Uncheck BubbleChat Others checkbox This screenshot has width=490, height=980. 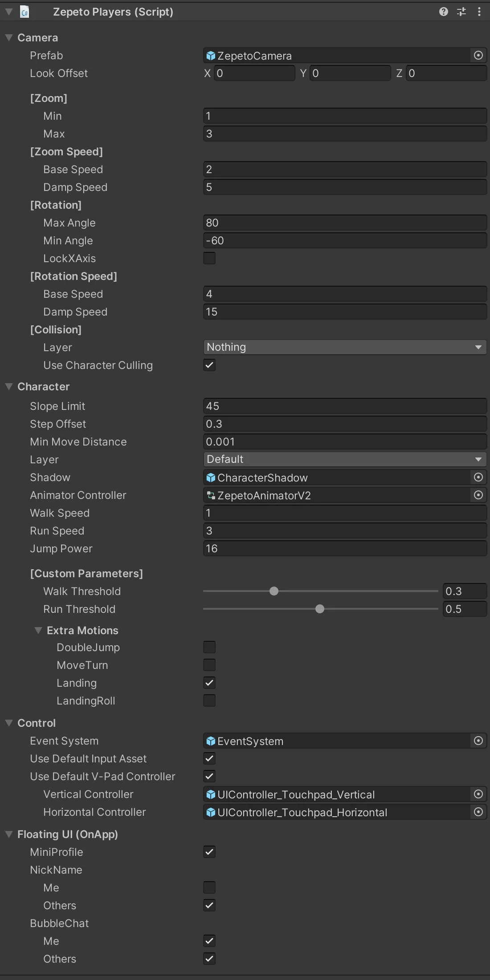click(x=209, y=959)
